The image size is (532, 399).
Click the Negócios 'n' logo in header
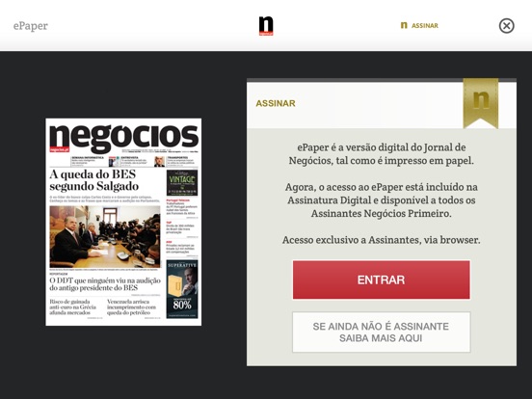(x=266, y=26)
